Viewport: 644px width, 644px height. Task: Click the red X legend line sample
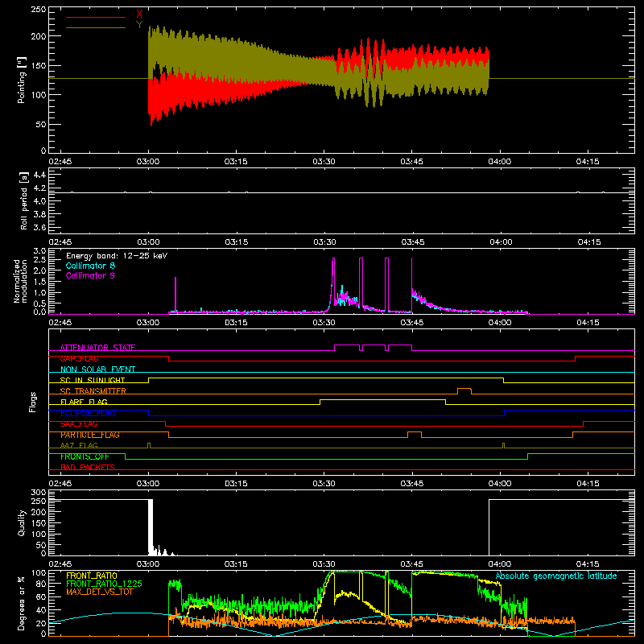coord(96,17)
